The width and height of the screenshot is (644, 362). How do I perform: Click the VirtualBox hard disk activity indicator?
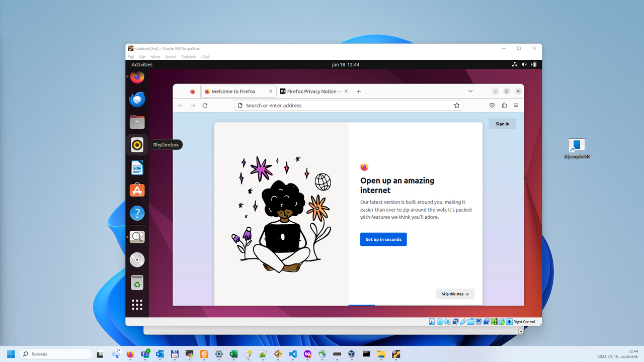pos(432,322)
